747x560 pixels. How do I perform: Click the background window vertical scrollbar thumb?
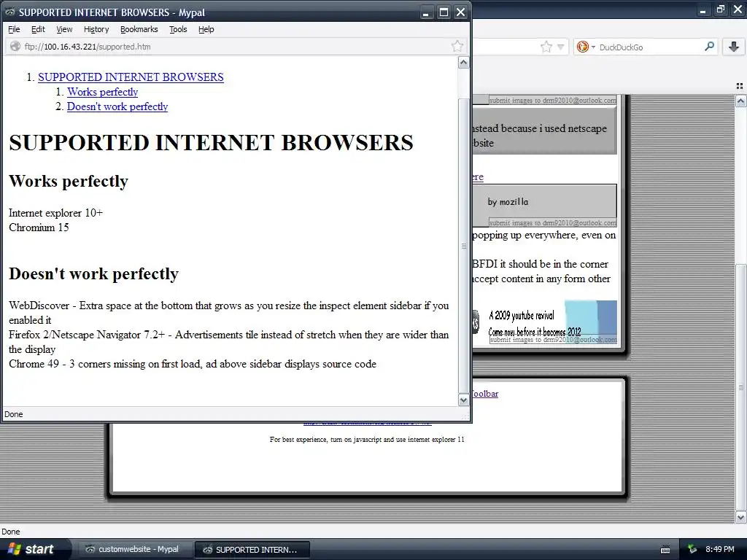pyautogui.click(x=740, y=387)
